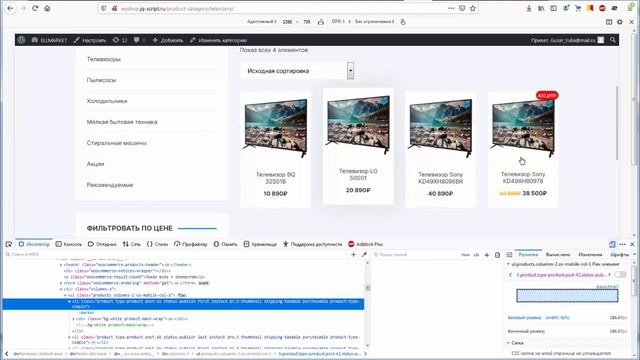640x360 pixels.
Task: Open the Adblock Plus devtools tab
Action: 365,244
